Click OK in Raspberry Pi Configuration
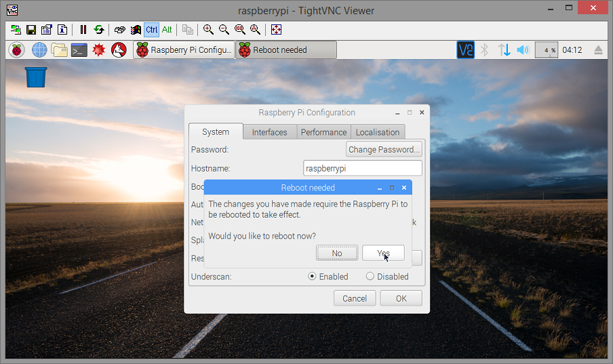Viewport: 613px width, 364px height. pos(401,298)
